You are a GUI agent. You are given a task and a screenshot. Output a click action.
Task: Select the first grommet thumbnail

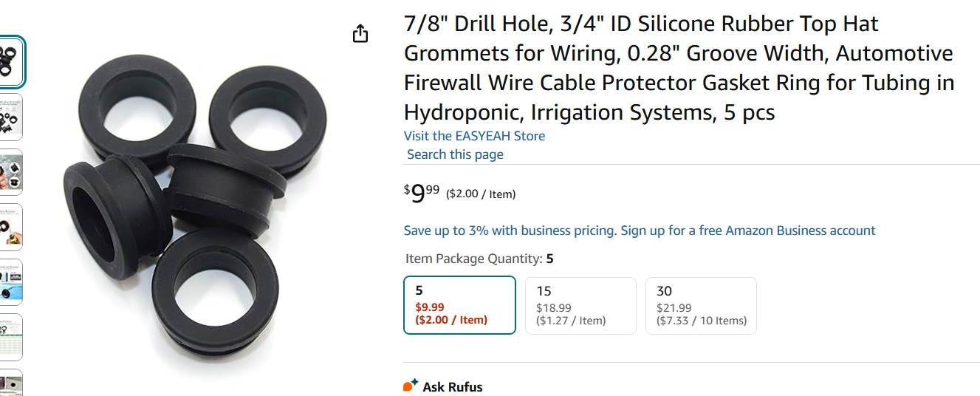pos(11,62)
